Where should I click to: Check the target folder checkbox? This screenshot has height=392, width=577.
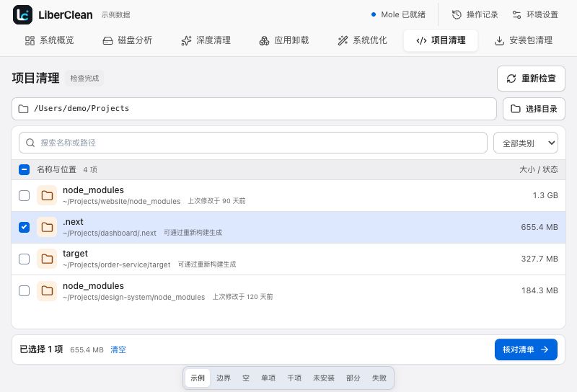coord(25,259)
